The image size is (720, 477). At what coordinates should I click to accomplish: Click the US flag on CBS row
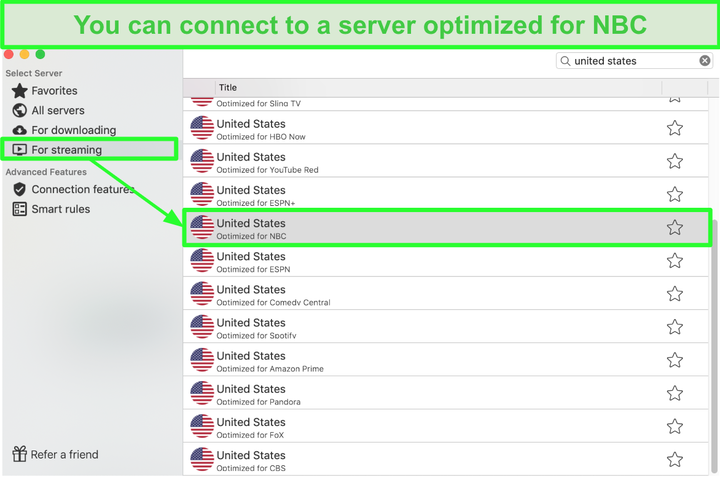pyautogui.click(x=202, y=459)
